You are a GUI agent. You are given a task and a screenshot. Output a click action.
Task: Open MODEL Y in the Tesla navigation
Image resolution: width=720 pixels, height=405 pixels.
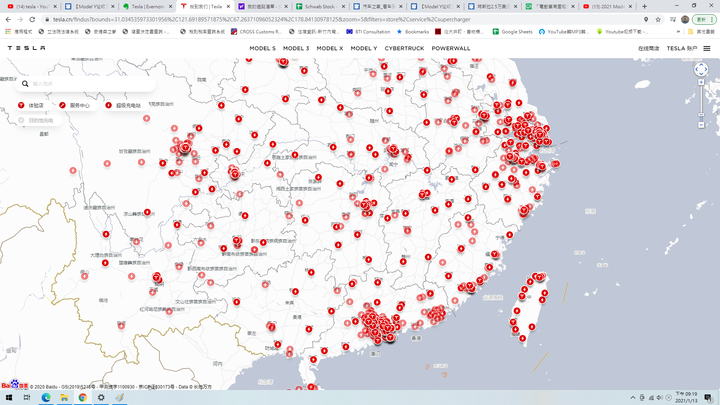[x=364, y=48]
